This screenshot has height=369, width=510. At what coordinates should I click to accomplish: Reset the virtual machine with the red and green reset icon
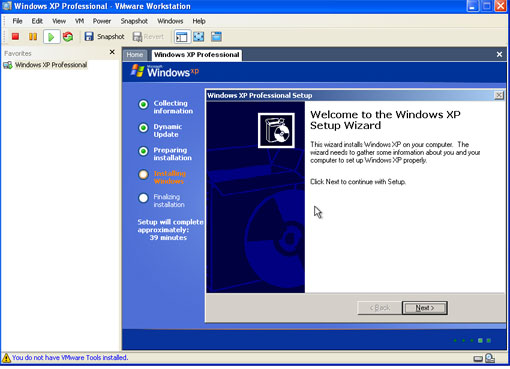68,36
